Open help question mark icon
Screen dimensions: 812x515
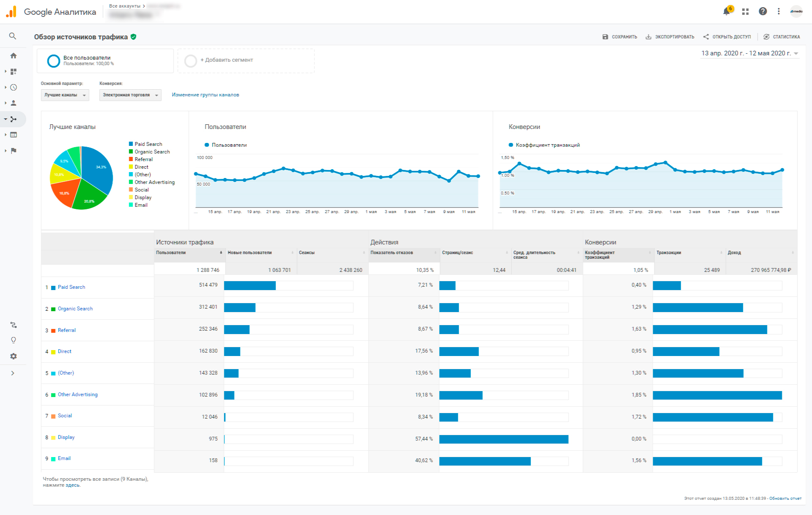763,11
